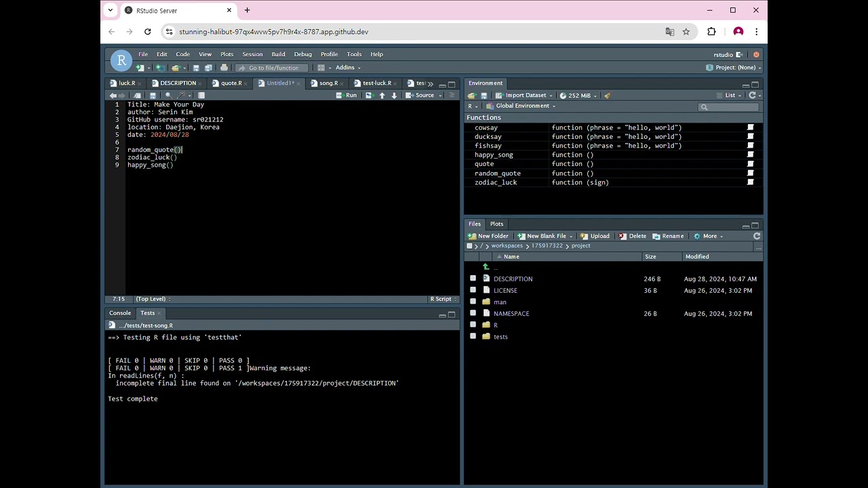Click the save workspace icon in Environment
Image resolution: width=868 pixels, height=488 pixels.
pos(484,96)
